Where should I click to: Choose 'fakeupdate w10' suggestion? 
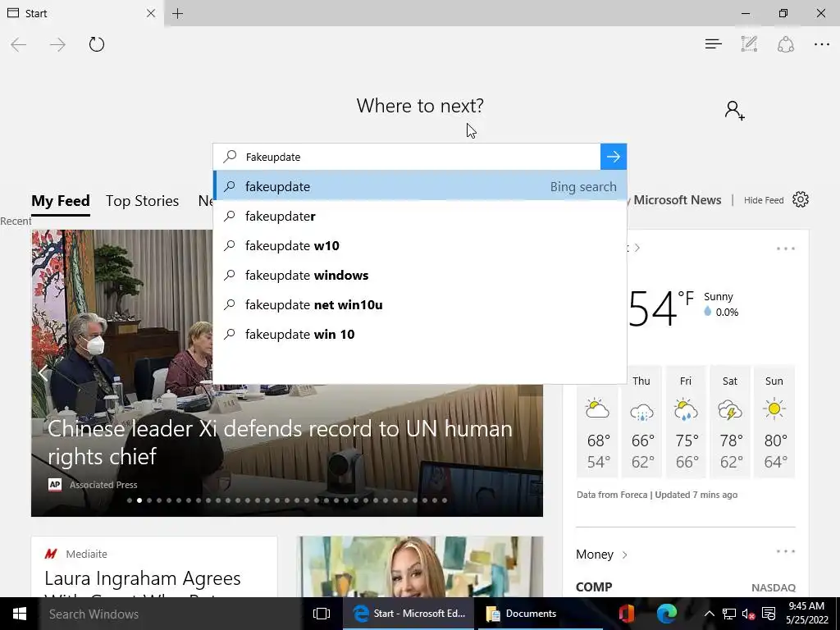(x=420, y=245)
